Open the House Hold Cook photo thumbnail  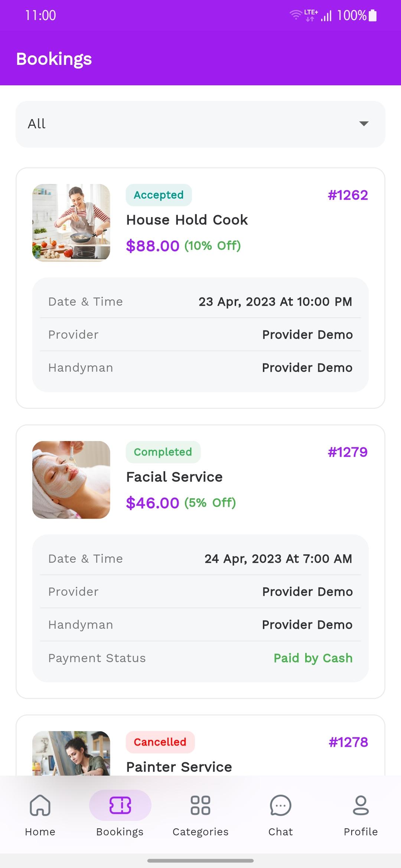71,223
